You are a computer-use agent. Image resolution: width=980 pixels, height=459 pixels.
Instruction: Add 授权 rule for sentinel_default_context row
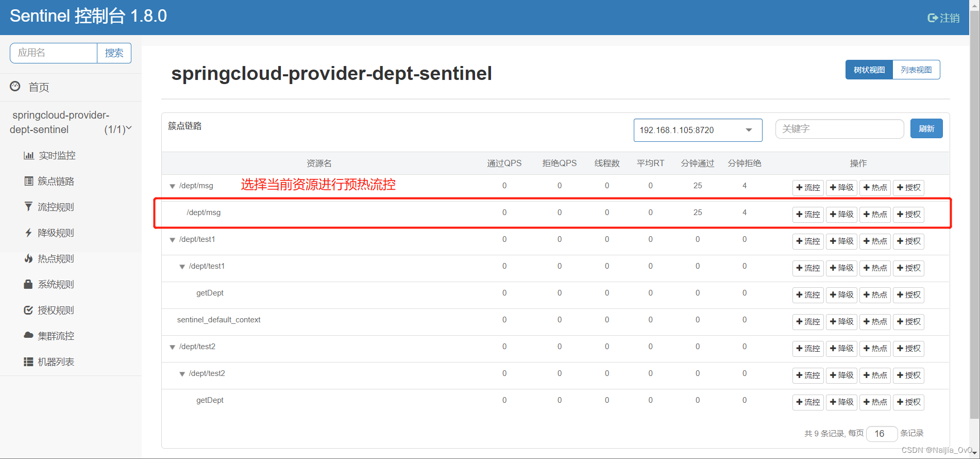pyautogui.click(x=908, y=321)
